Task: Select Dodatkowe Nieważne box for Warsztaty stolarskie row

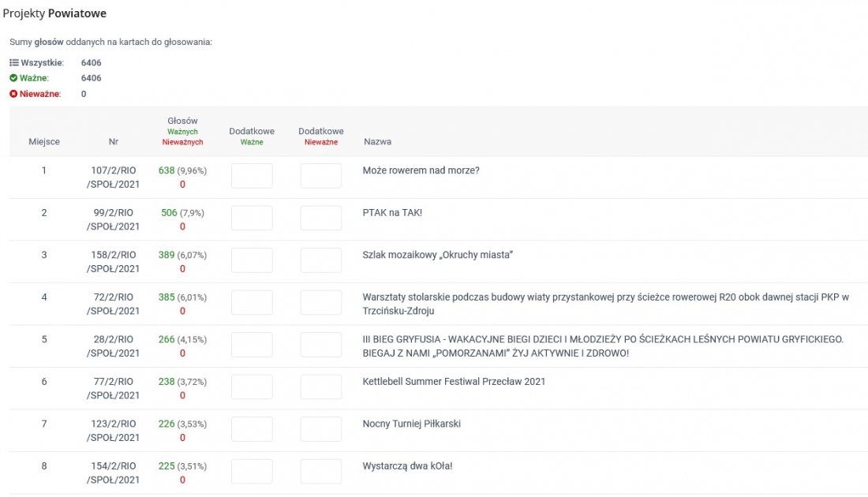Action: pyautogui.click(x=321, y=303)
